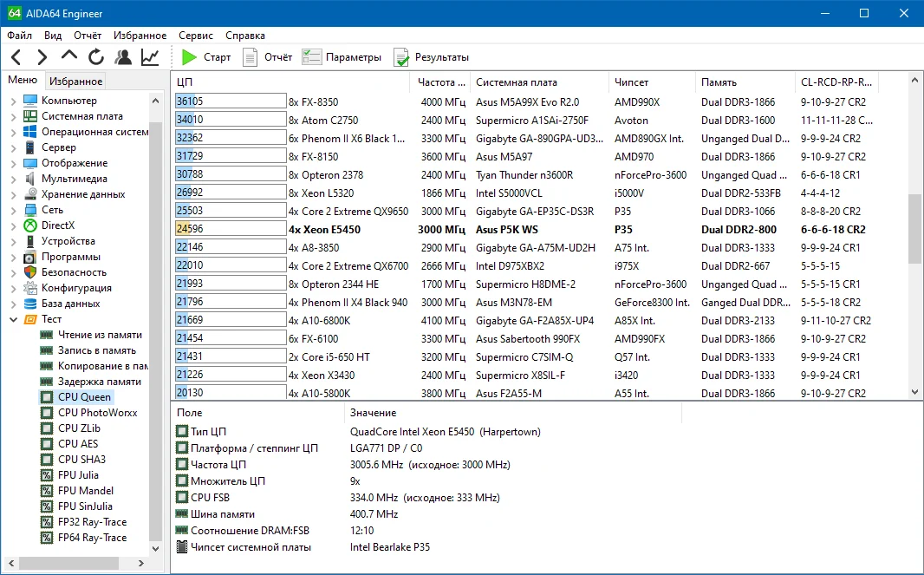The width and height of the screenshot is (924, 575).
Task: Open the Справка menu
Action: (245, 36)
